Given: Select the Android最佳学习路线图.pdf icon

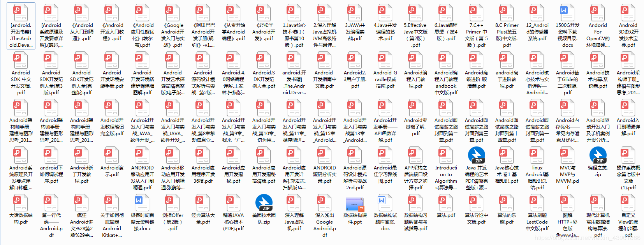Looking at the screenshot, I should 385,155.
